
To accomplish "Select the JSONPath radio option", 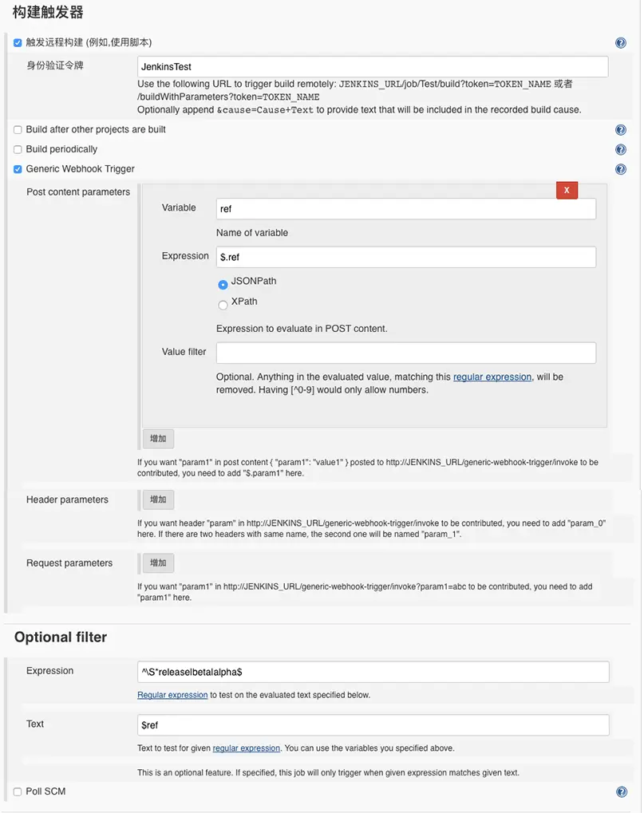I will click(223, 285).
